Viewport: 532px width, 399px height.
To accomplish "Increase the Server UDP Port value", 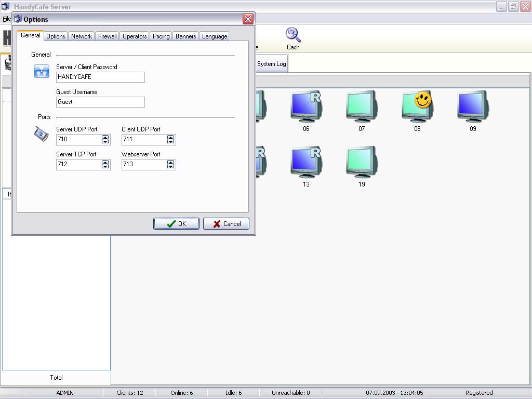I will pos(105,137).
